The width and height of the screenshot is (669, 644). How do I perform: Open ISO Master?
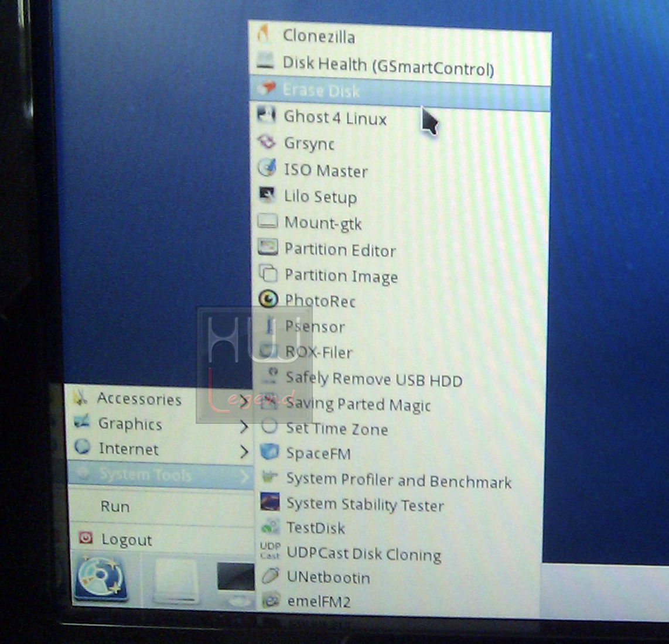pos(400,170)
